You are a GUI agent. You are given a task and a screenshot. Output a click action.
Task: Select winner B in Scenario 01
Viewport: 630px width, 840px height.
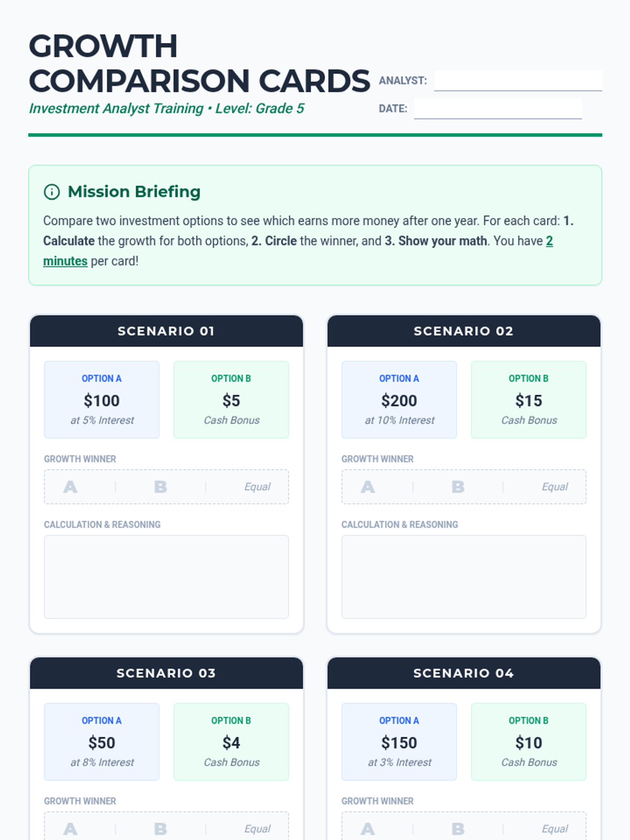click(161, 487)
